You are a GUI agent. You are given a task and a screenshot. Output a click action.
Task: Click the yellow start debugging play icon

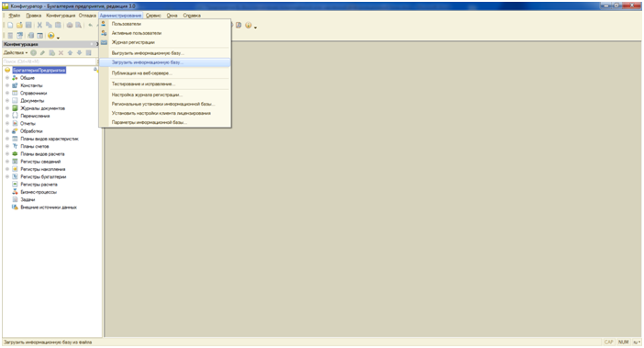click(x=51, y=36)
